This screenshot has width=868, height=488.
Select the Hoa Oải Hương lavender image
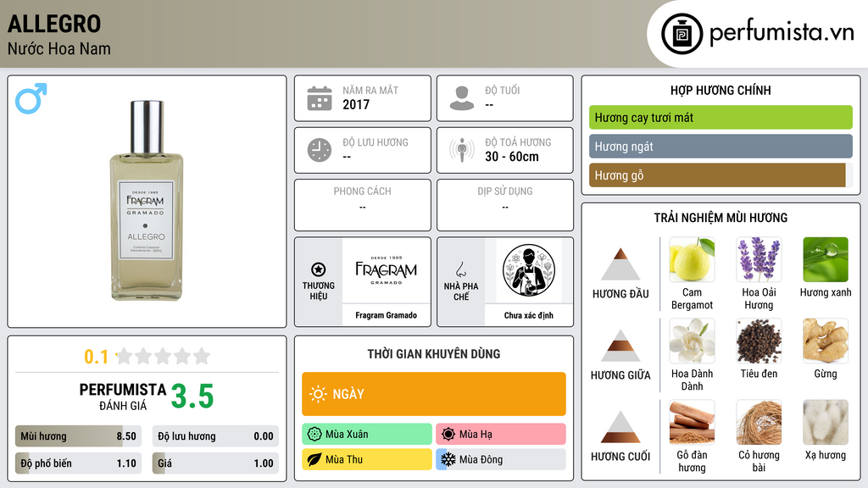pyautogui.click(x=759, y=259)
